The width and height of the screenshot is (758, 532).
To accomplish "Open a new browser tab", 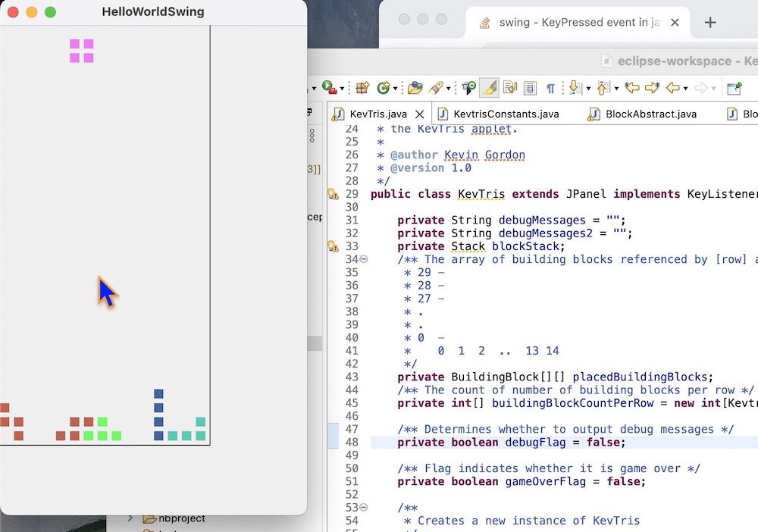I will [x=710, y=23].
